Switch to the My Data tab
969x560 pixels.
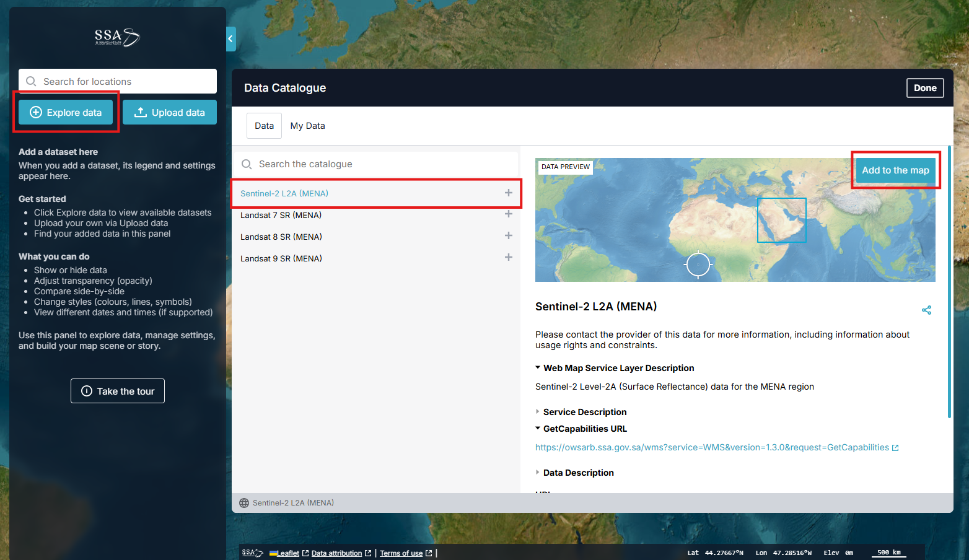(307, 126)
